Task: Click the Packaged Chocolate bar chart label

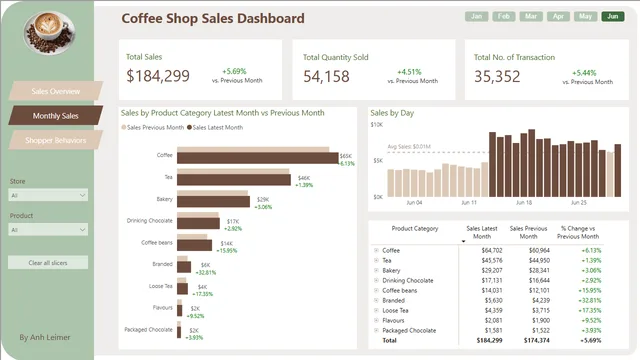Action: pyautogui.click(x=149, y=329)
